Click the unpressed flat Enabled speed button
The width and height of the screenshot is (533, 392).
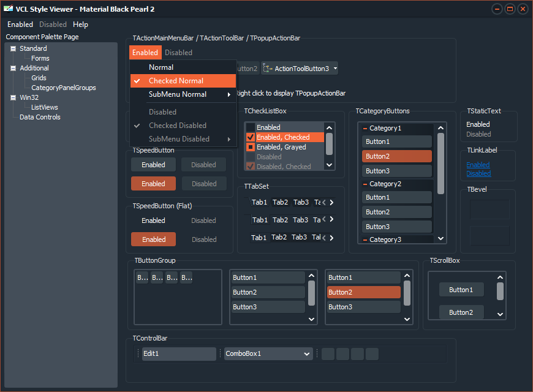tap(153, 221)
